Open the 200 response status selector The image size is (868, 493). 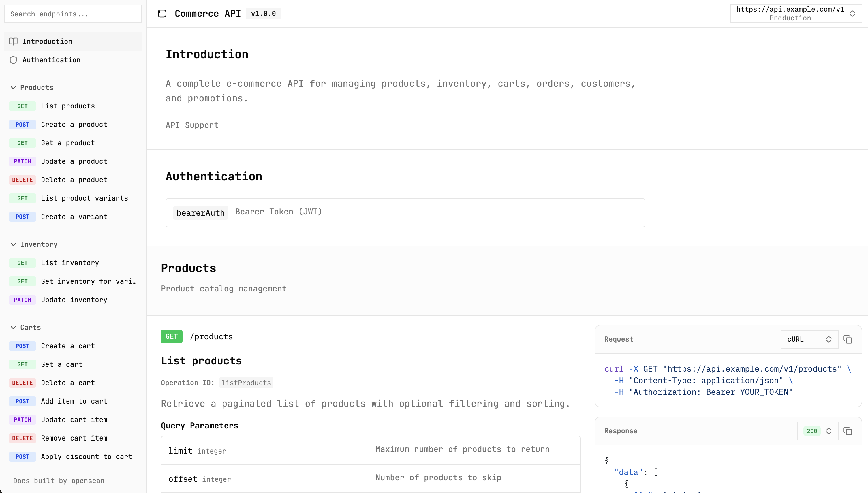(817, 431)
